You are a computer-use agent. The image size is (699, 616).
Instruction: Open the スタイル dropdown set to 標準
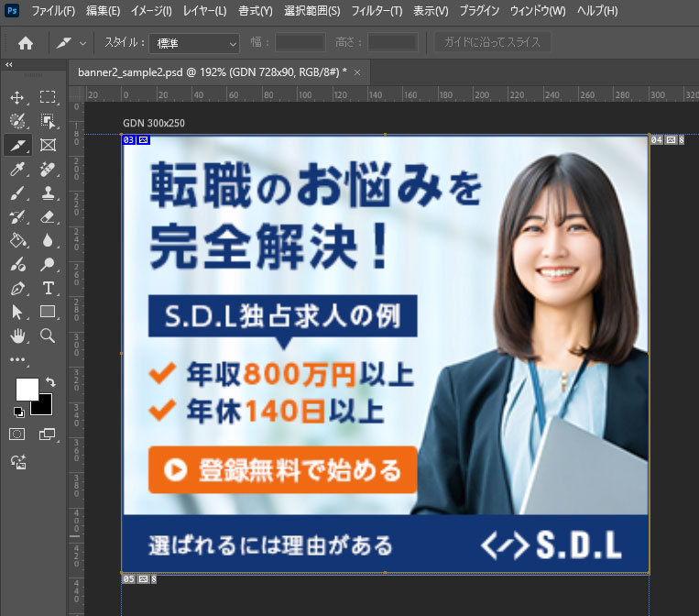194,42
